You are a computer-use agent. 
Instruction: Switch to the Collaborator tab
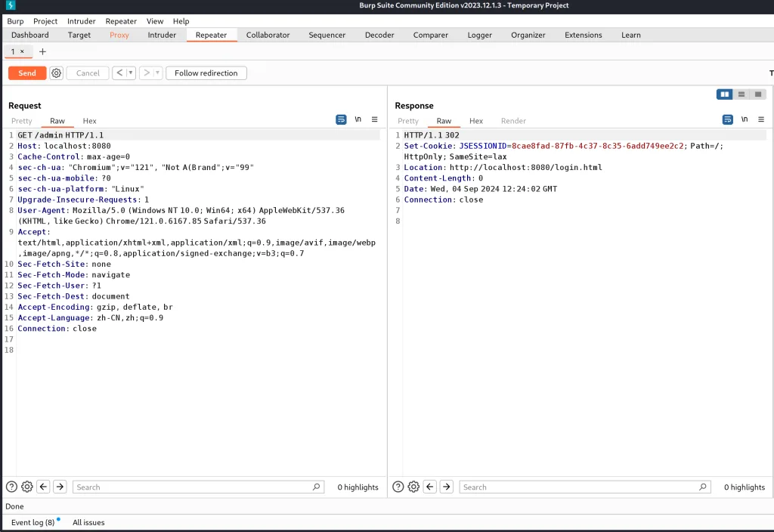click(268, 35)
